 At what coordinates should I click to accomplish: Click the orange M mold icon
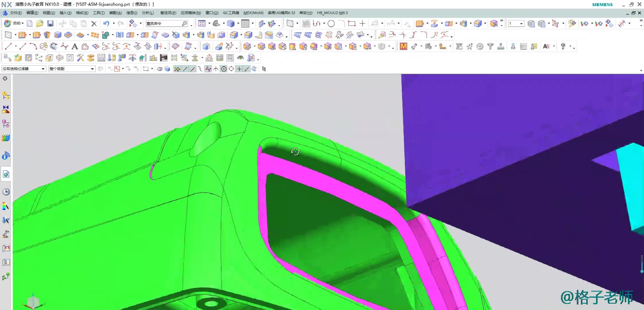403,46
